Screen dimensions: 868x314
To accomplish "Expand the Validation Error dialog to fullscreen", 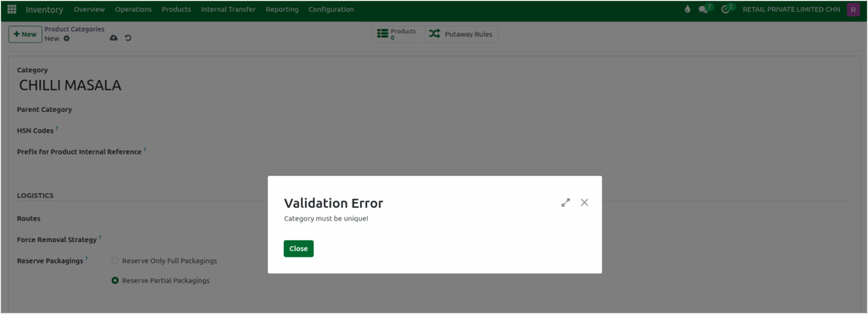I will [565, 203].
